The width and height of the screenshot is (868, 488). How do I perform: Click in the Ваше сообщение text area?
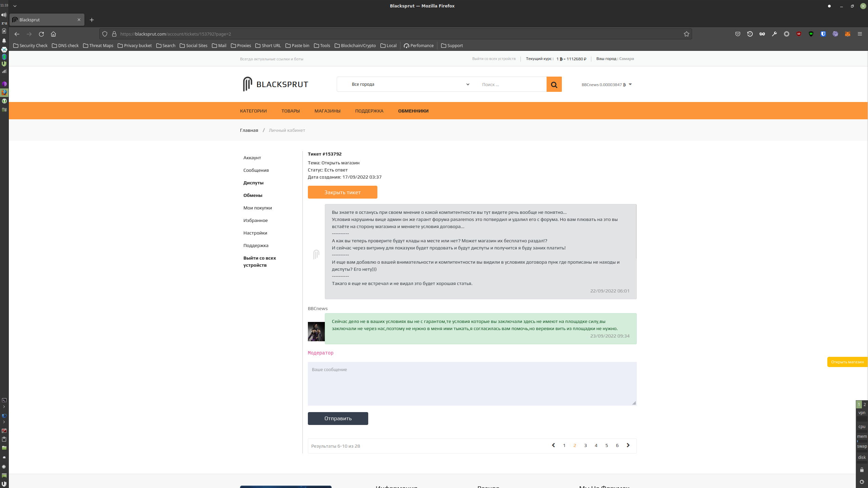(x=472, y=384)
